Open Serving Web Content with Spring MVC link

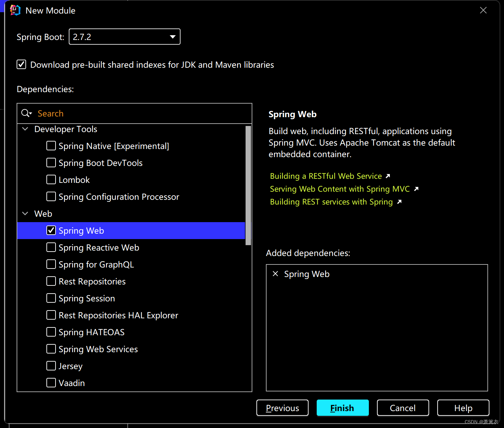[x=340, y=189]
